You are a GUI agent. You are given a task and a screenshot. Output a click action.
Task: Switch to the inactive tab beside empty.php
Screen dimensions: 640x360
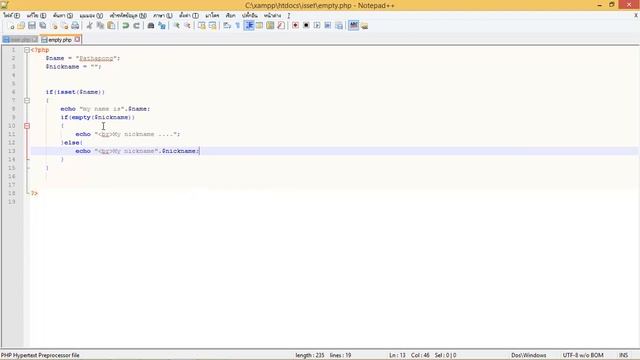(20, 40)
